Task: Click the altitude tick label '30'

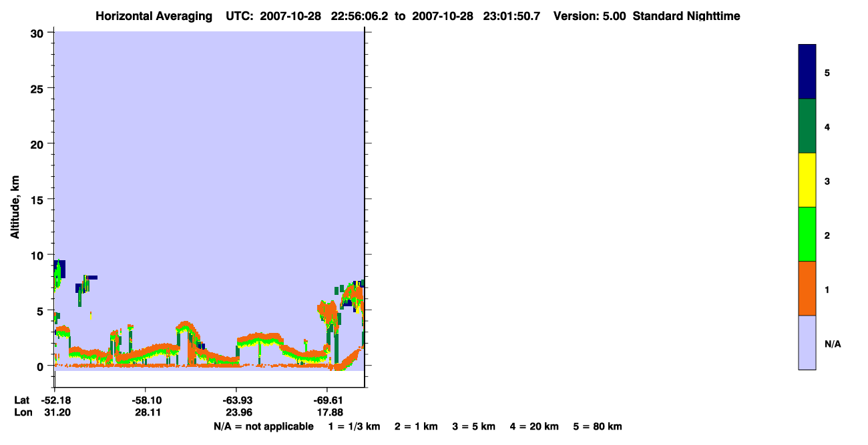Action: (x=39, y=33)
